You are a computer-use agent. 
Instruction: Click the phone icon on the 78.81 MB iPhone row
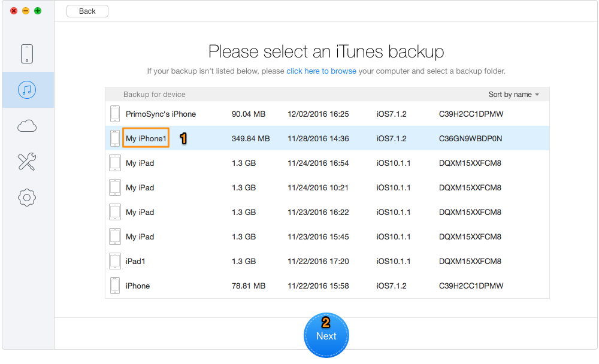115,286
